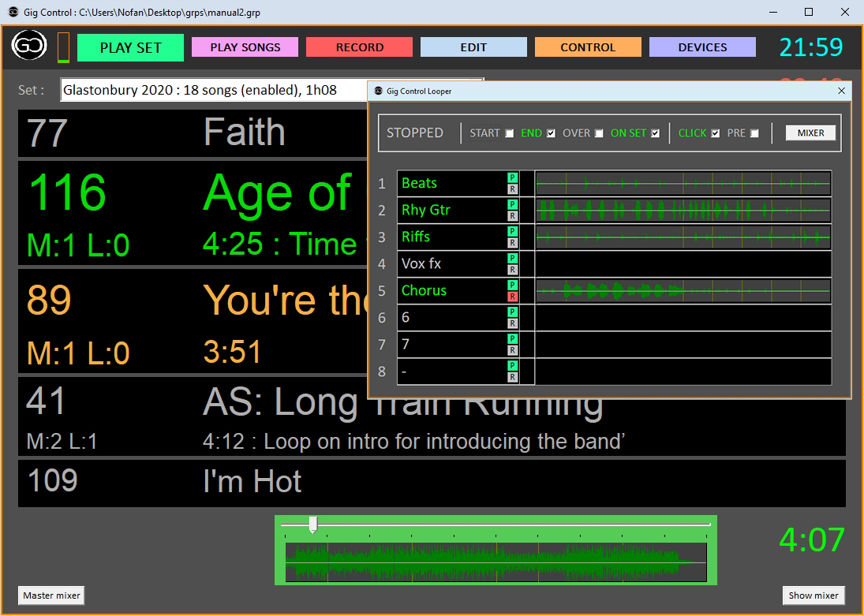864x616 pixels.
Task: Click the Gig Control GC logo
Action: pyautogui.click(x=29, y=45)
